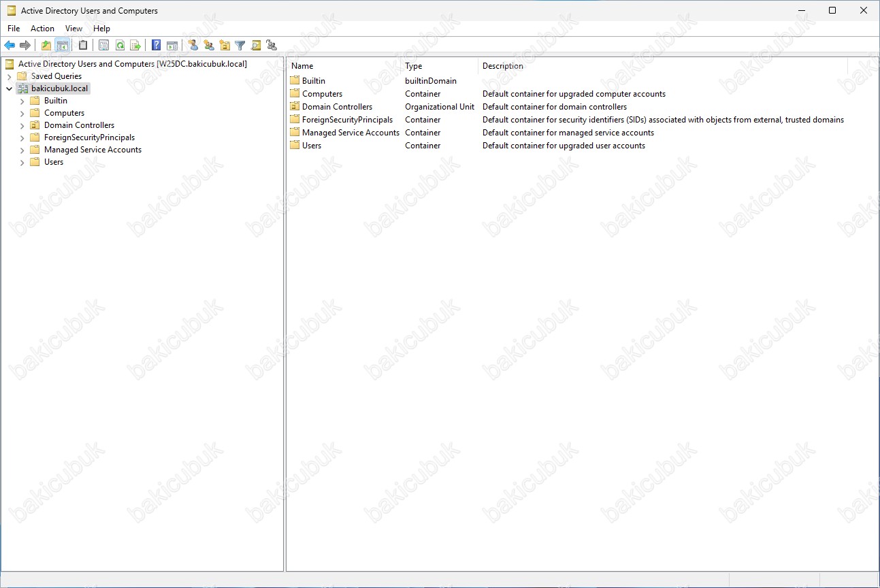Open the Action menu
This screenshot has height=588, width=880.
pos(42,29)
